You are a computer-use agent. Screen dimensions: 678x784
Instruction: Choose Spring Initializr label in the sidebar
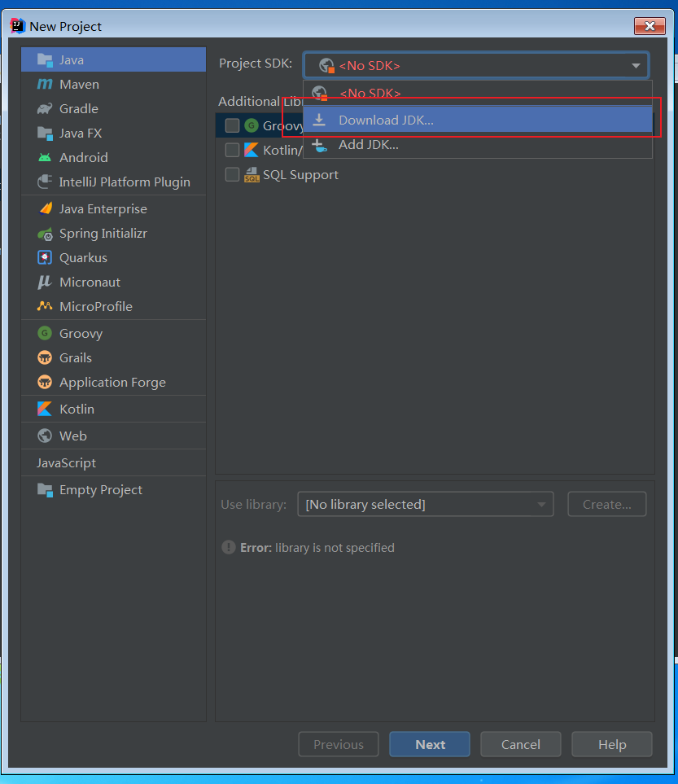tap(103, 234)
